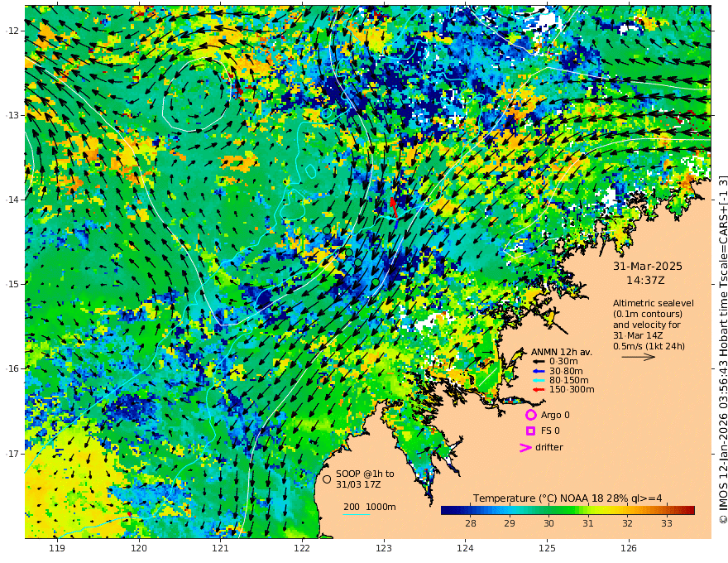The image size is (728, 563).
Task: Click the 'FS 0' legend label
Action: coord(550,431)
